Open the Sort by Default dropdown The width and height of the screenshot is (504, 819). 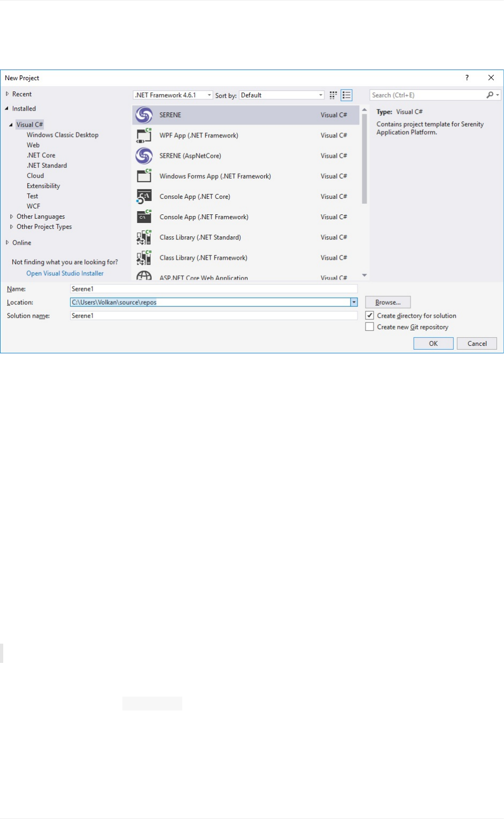(282, 95)
